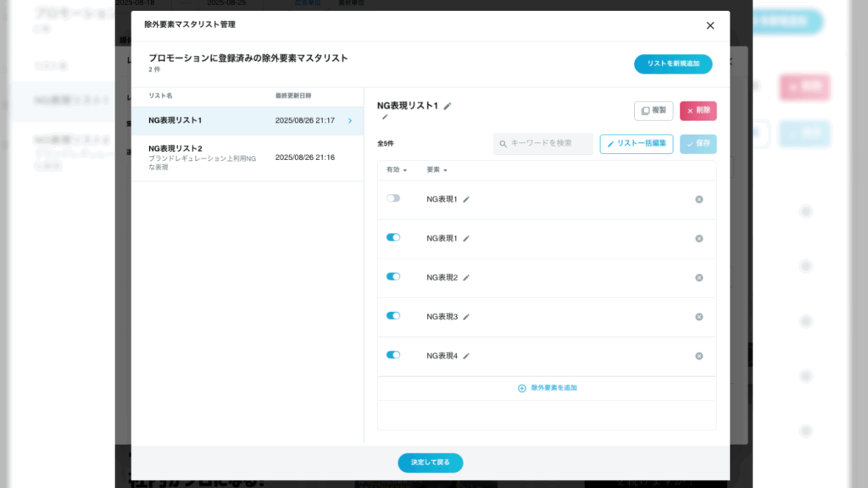Image resolution: width=868 pixels, height=488 pixels.
Task: Click the edit pencil next to NG表現4
Action: (466, 356)
